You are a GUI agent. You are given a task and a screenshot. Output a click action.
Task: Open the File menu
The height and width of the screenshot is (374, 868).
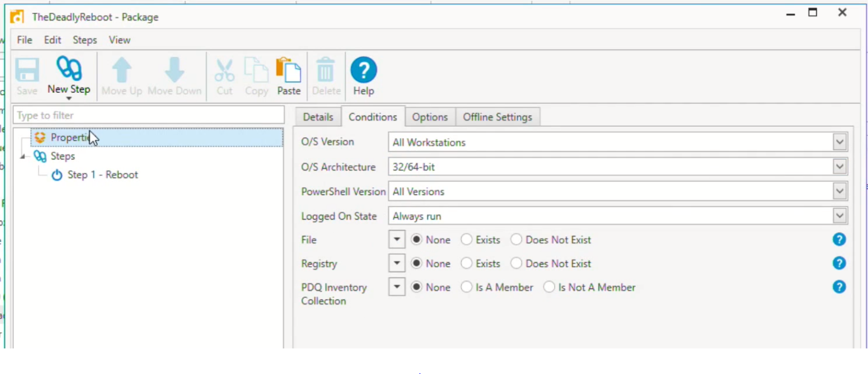[x=24, y=40]
